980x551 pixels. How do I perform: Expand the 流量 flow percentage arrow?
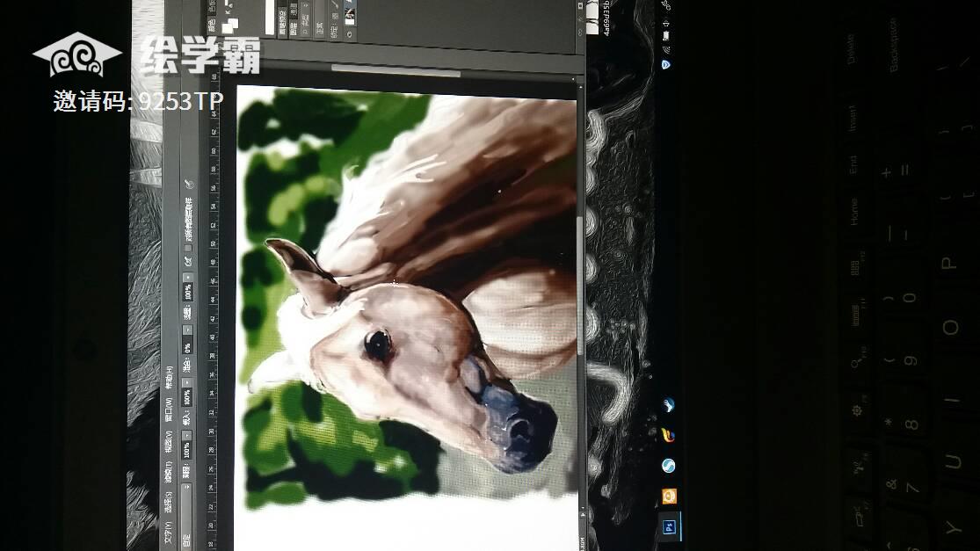(187, 277)
